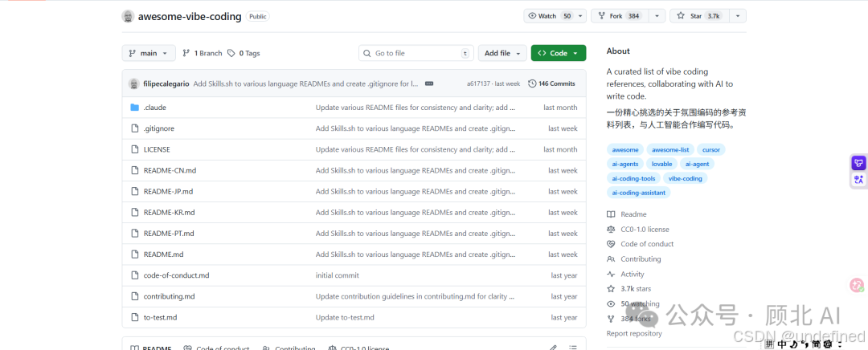Open the .claude folder
868x350 pixels.
click(154, 108)
